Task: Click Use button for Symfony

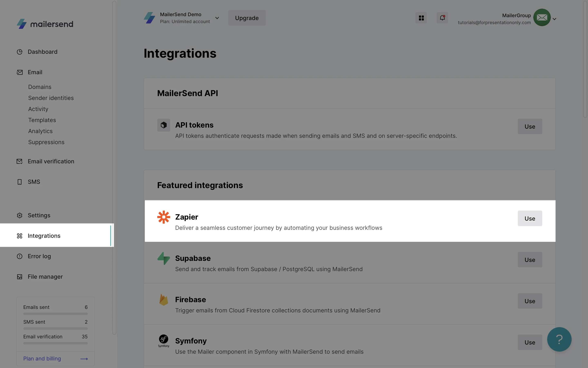Action: click(530, 342)
